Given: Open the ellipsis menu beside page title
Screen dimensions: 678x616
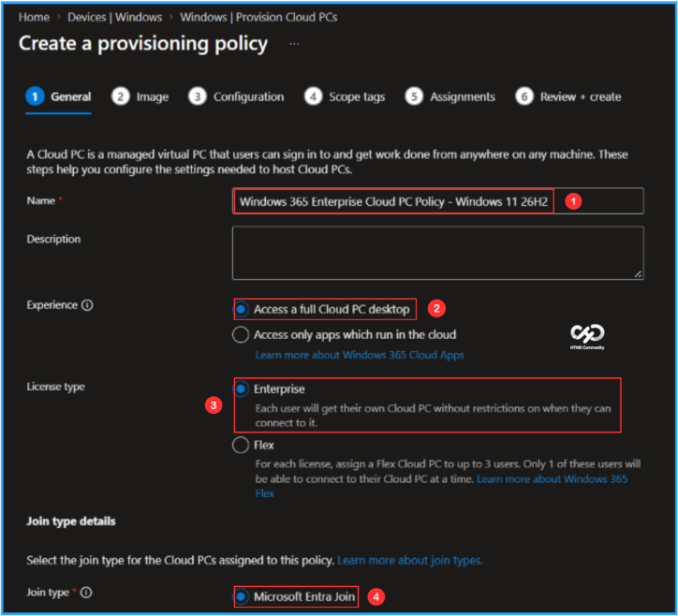Looking at the screenshot, I should pyautogui.click(x=294, y=44).
